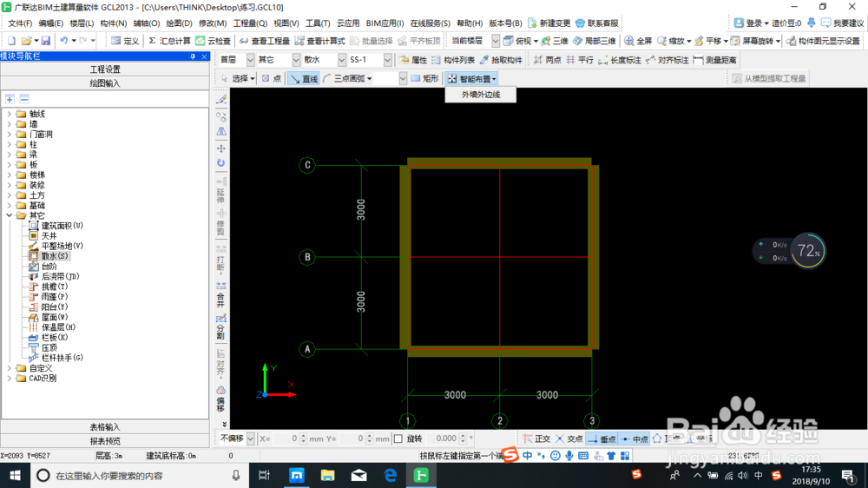Click 打断 break tool in vertical toolbar
The image size is (868, 488).
(220, 260)
